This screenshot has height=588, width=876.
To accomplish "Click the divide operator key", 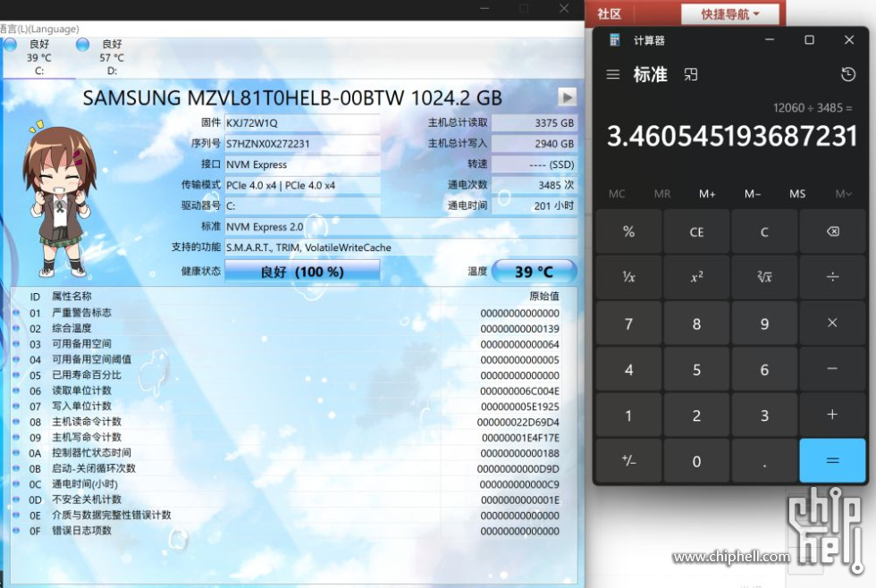I will pyautogui.click(x=832, y=277).
